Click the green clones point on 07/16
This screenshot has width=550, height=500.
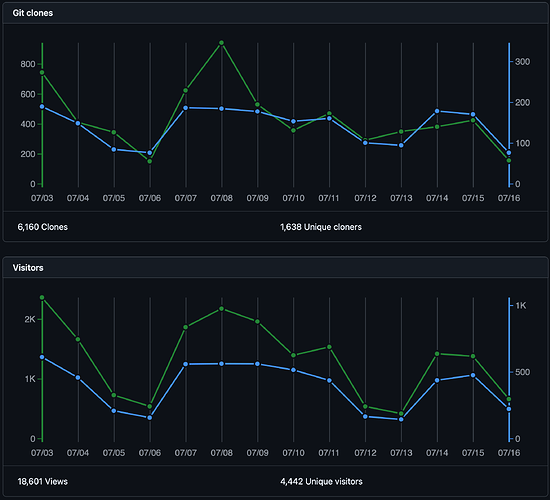tap(509, 160)
